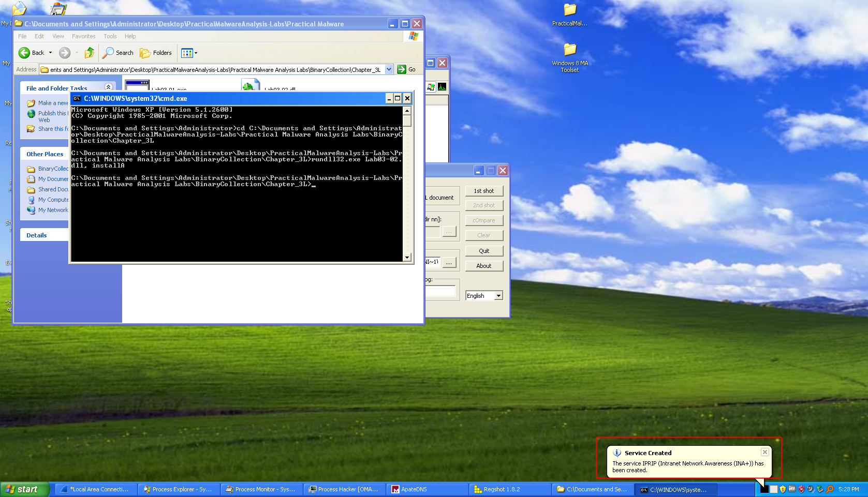This screenshot has width=868, height=497.
Task: Collapse the File and Folder Tasks panel
Action: [108, 87]
